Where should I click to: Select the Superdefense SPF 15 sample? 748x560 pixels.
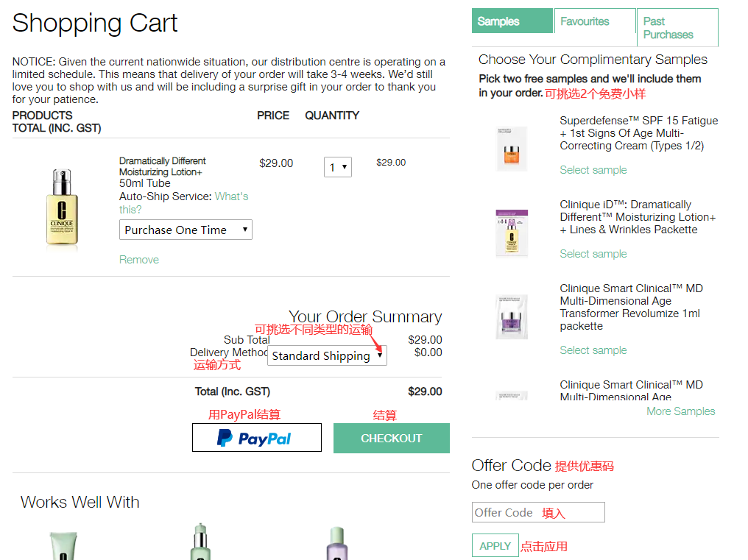(x=593, y=170)
